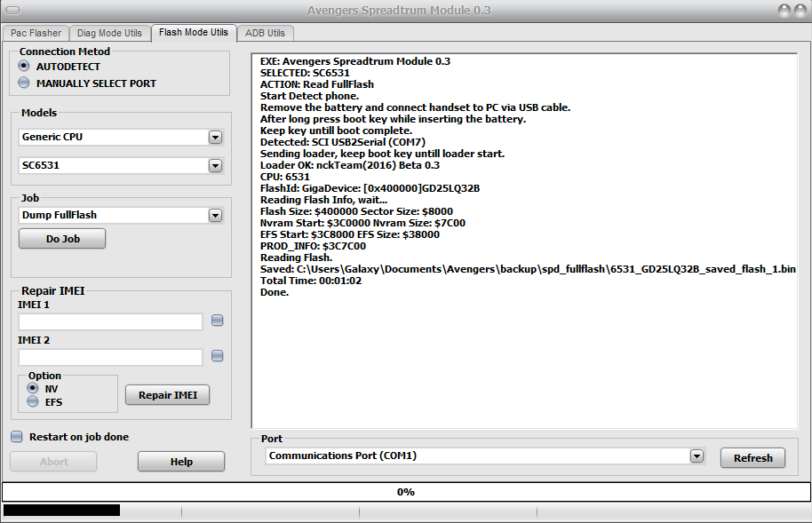Focus the IMEI 2 input field
The image size is (812, 523).
pyautogui.click(x=110, y=357)
